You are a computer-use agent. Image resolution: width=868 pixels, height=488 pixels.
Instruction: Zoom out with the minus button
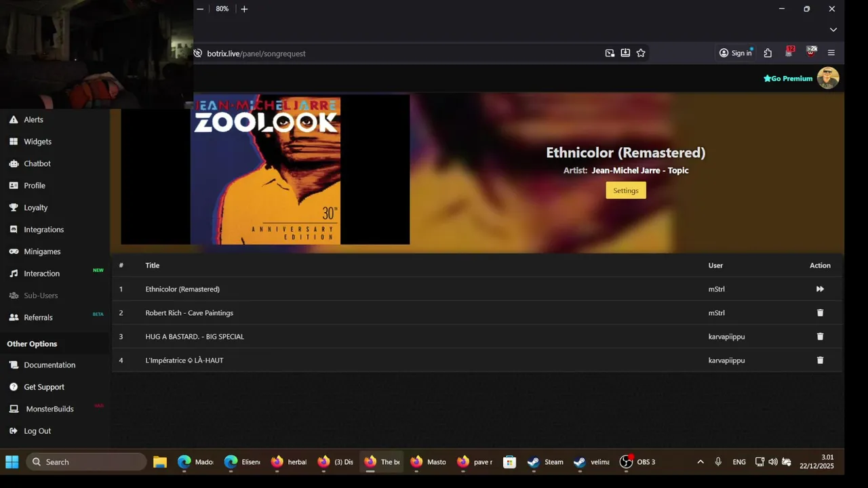tap(200, 9)
